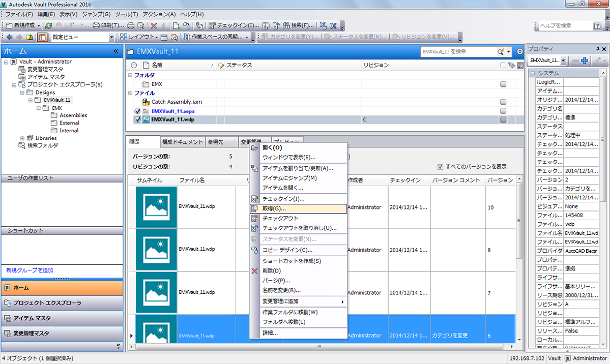Click the EMXVault_11.wdp file icon in list
The width and height of the screenshot is (610, 364).
point(146,120)
